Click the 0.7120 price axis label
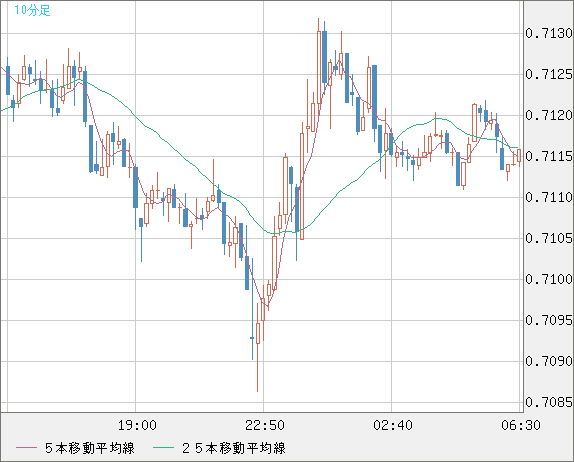This screenshot has height=462, width=574. coord(549,116)
